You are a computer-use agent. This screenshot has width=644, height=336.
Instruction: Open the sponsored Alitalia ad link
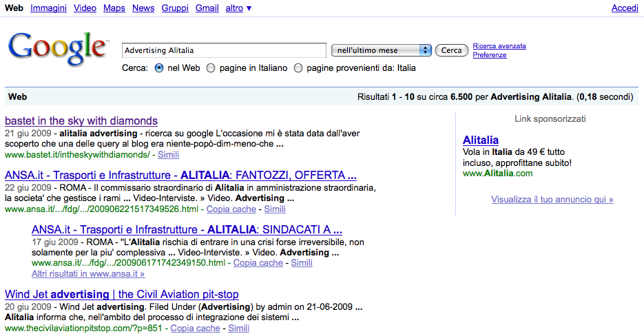tap(481, 140)
